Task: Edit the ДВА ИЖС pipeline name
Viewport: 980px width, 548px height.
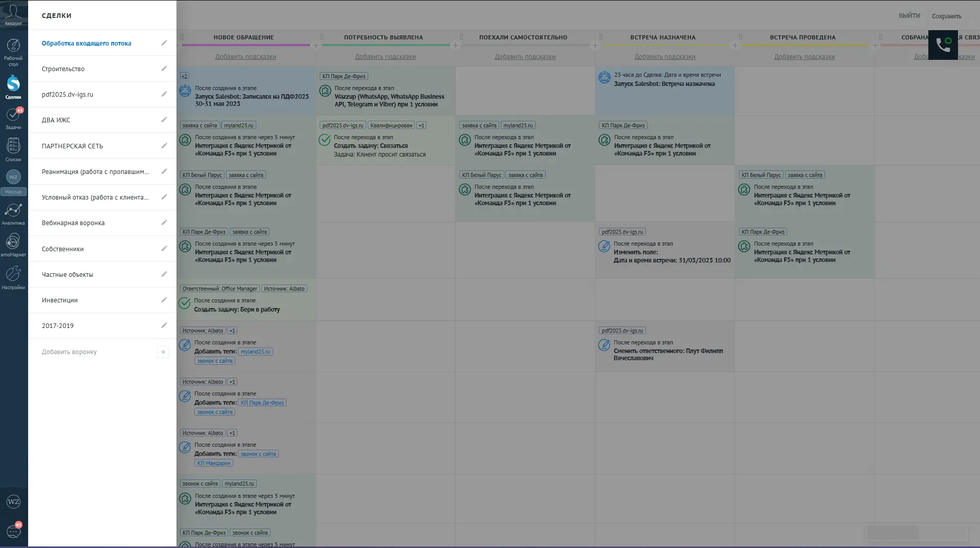Action: coord(164,120)
